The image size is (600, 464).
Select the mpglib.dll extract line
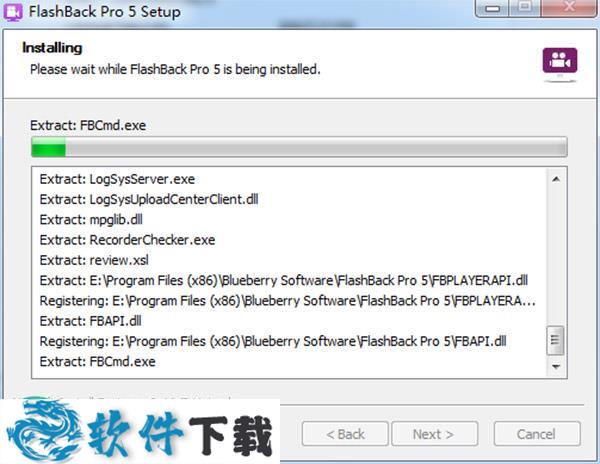click(x=91, y=220)
